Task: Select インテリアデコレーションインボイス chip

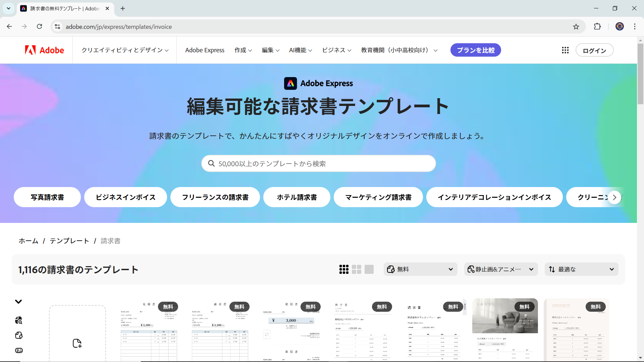Action: [494, 197]
